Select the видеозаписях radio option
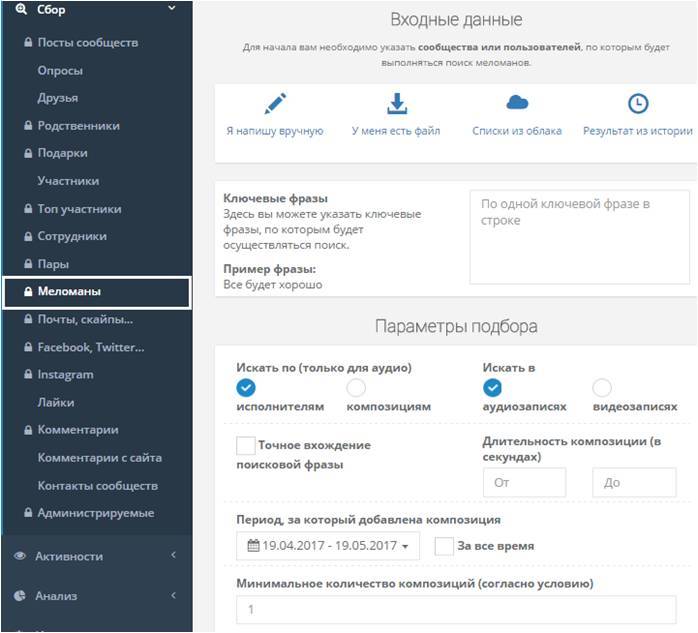The image size is (698, 633). click(601, 388)
